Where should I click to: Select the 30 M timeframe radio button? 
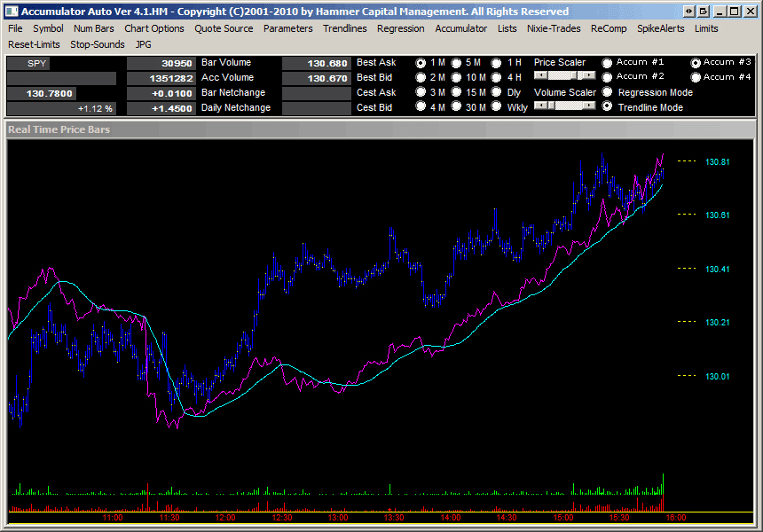(x=456, y=106)
